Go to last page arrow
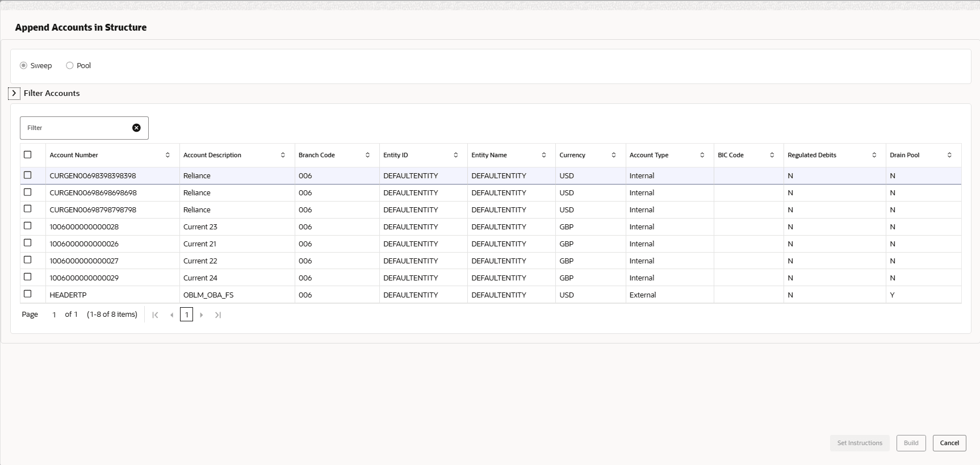This screenshot has width=980, height=465. click(x=217, y=315)
